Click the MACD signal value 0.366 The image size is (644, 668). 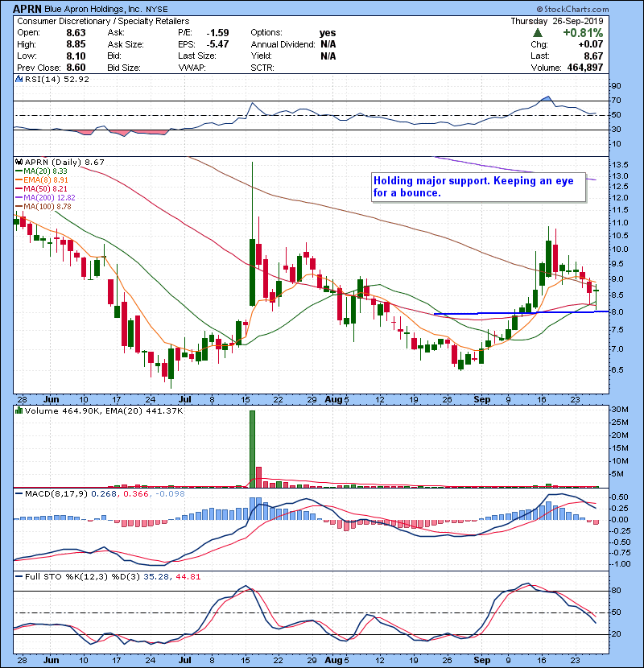(x=136, y=494)
